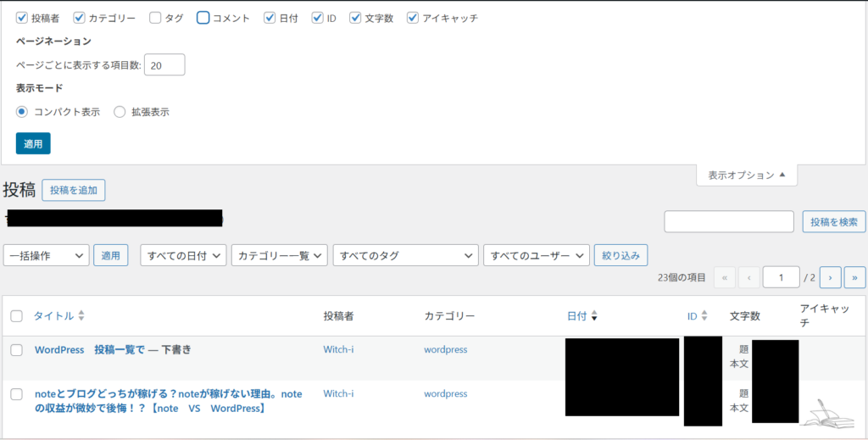Jump to last page with the » button
The height and width of the screenshot is (440, 868).
coord(854,277)
